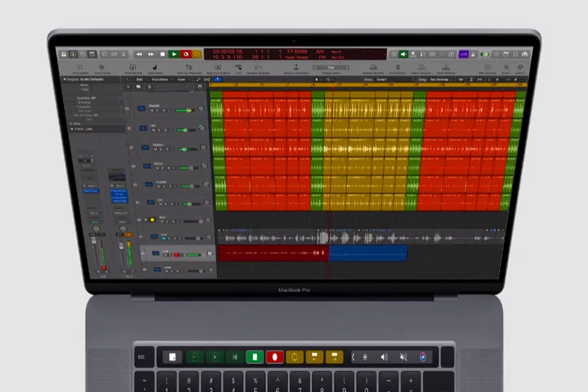588x392 pixels.
Task: Click the Join regions toolbar icon
Action: pyautogui.click(x=238, y=69)
